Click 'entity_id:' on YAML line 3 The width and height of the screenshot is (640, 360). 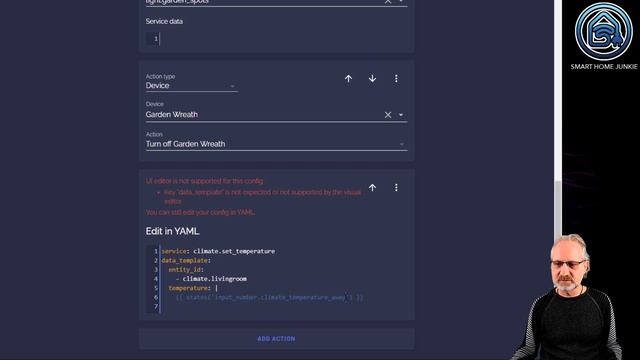[x=186, y=270]
